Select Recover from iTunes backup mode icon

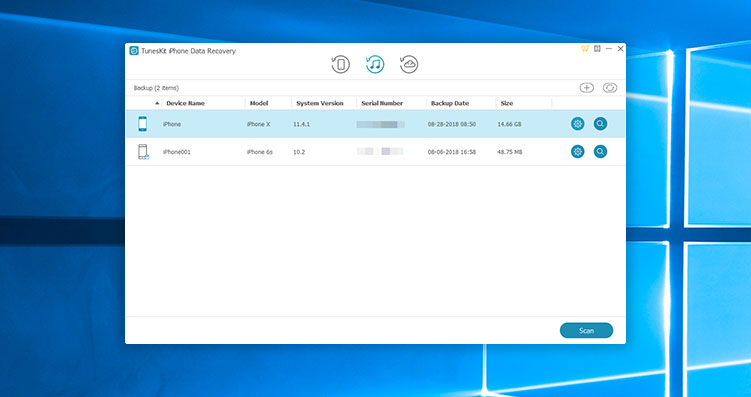click(375, 64)
